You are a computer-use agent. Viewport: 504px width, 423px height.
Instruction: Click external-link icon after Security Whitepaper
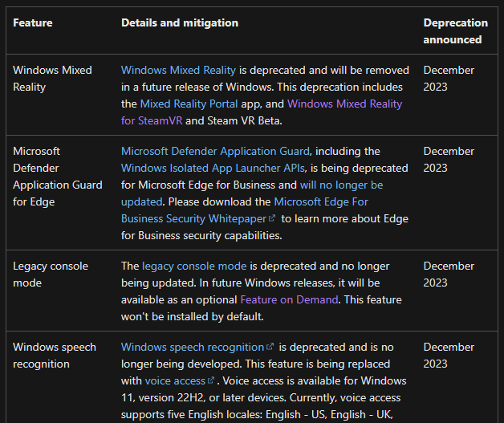pyautogui.click(x=272, y=218)
